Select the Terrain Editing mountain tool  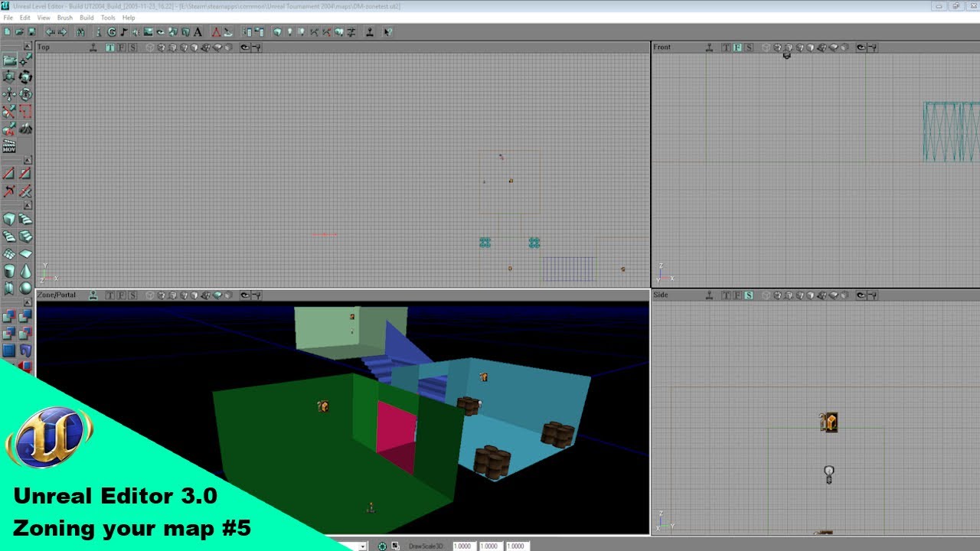(x=25, y=129)
